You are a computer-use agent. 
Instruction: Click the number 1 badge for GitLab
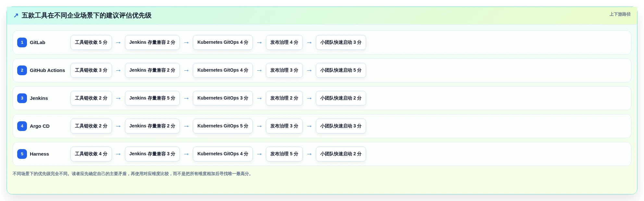(x=22, y=42)
